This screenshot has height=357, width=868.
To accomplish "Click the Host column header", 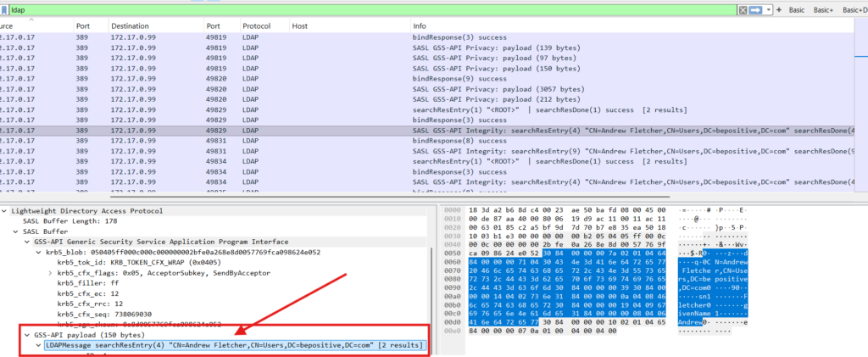I will coord(299,26).
